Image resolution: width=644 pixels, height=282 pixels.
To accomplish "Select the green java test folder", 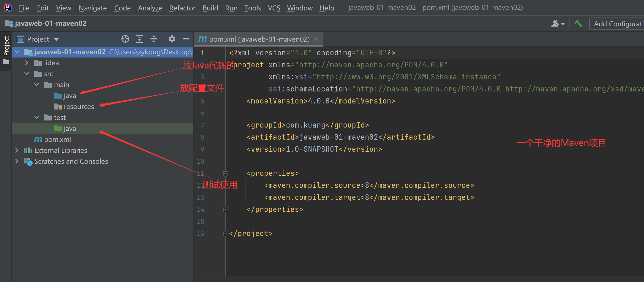I will tap(65, 128).
